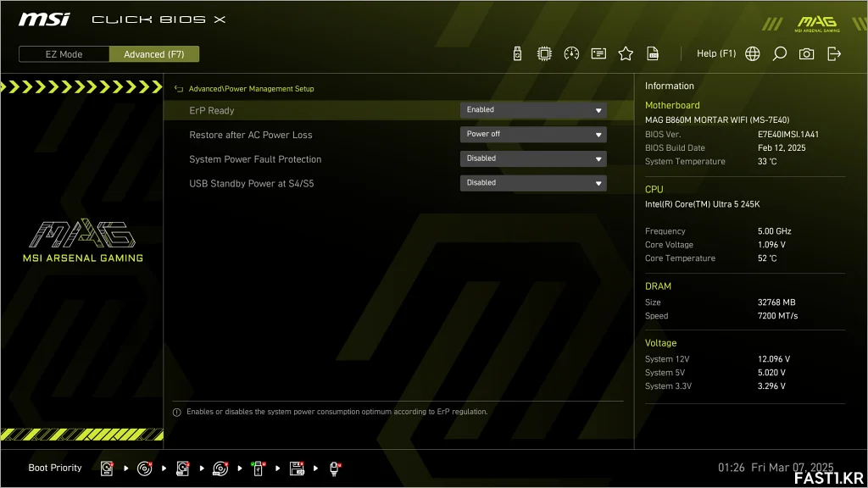Click System 12V value 12.096 V
The width and height of the screenshot is (868, 488).
pos(774,359)
